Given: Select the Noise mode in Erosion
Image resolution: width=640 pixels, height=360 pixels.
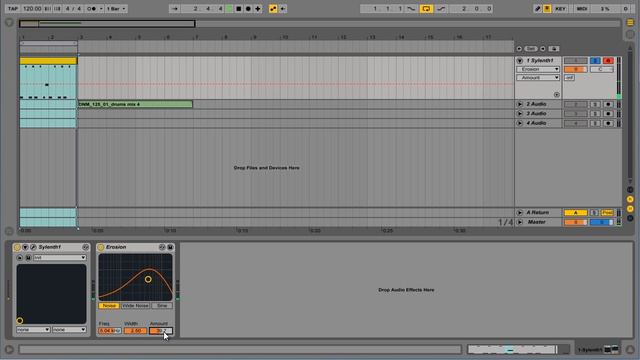Looking at the screenshot, I should tap(109, 306).
